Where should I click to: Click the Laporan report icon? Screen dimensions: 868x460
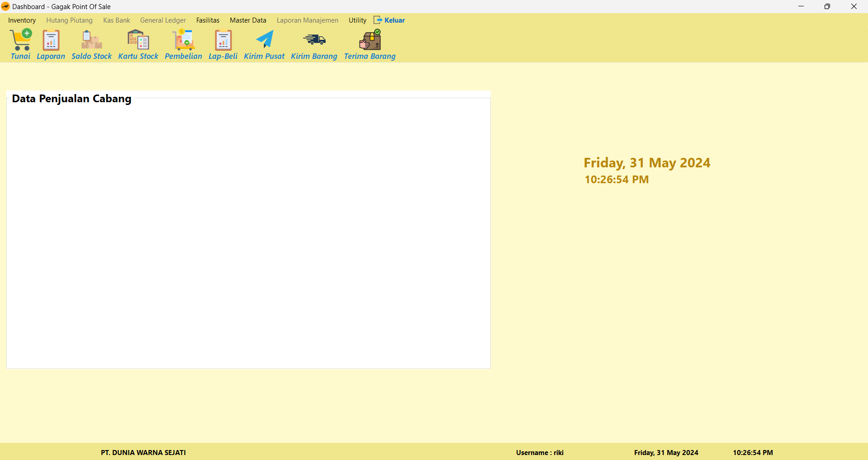[51, 40]
